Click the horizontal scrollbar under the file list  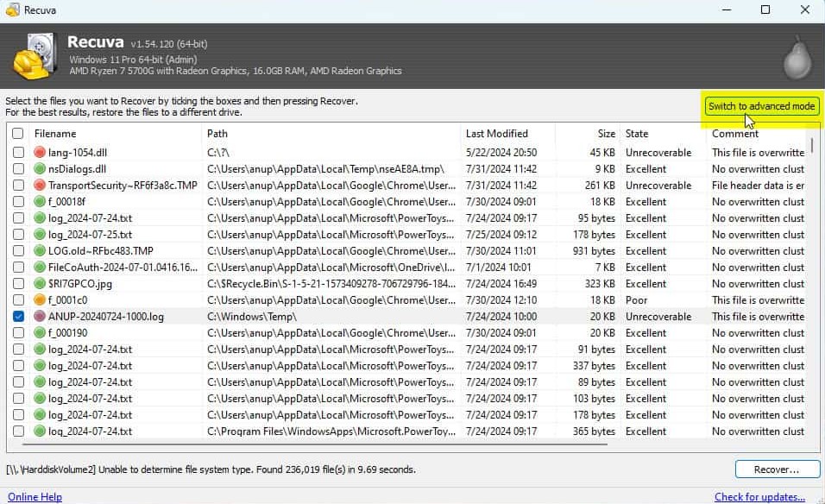pos(315,444)
